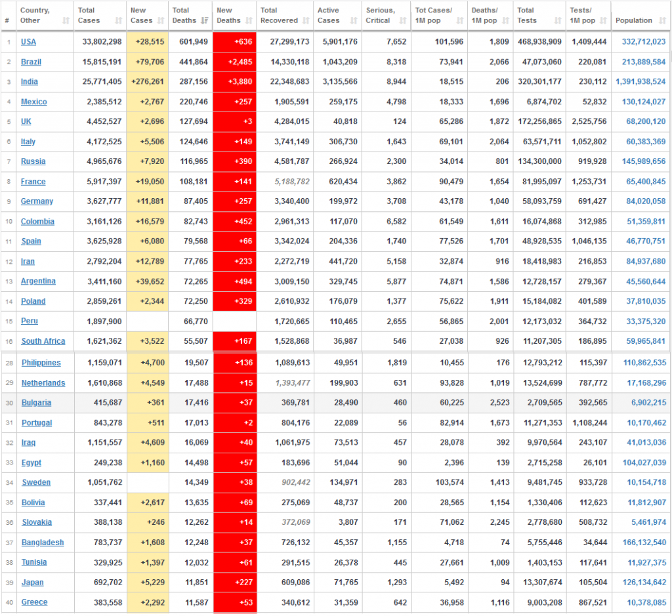Click the sort icon in Country, Other header
The image size is (672, 616).
pyautogui.click(x=66, y=21)
